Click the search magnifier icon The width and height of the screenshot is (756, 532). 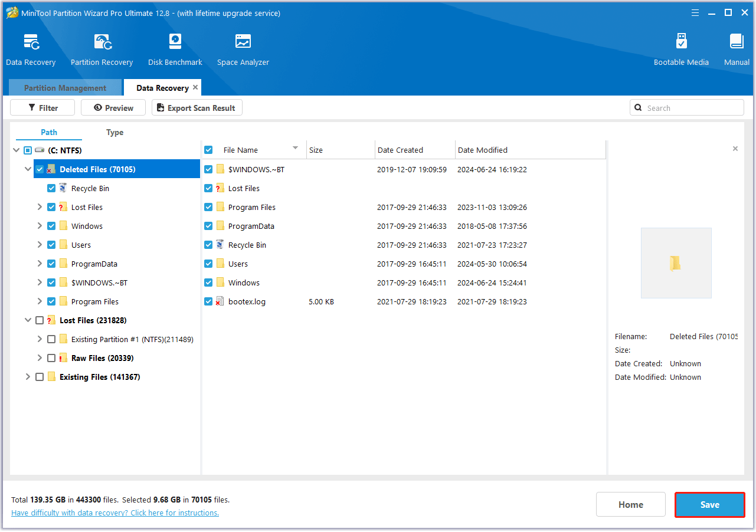point(638,108)
